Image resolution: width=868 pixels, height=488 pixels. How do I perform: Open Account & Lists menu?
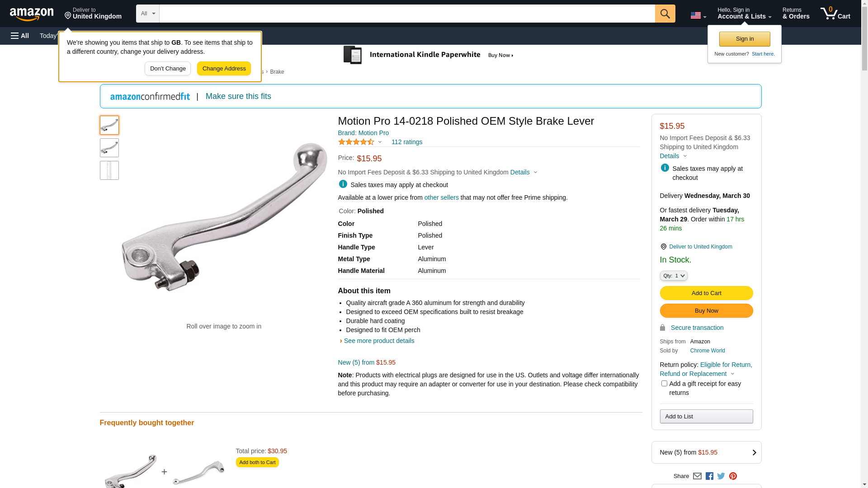(744, 14)
